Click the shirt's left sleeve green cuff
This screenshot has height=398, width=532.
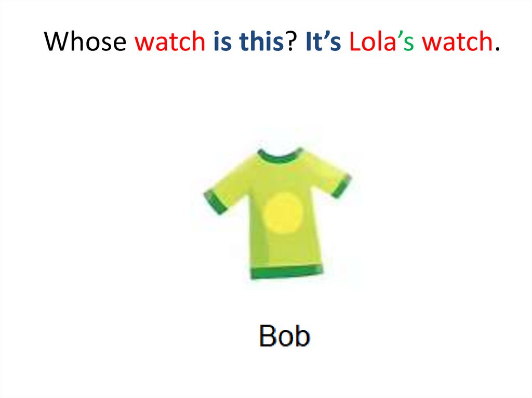click(216, 201)
